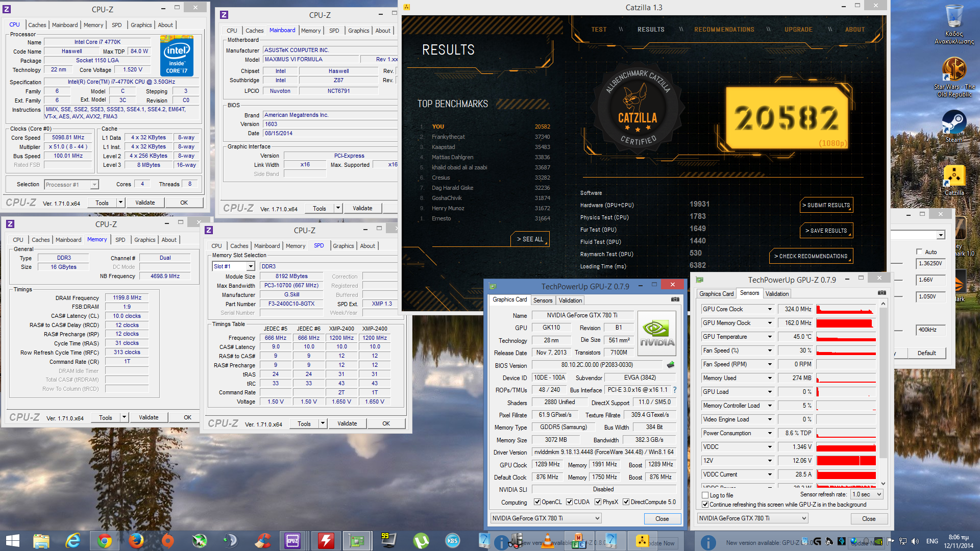Open File Explorer from the taskbar
The image size is (980, 551).
click(x=41, y=541)
